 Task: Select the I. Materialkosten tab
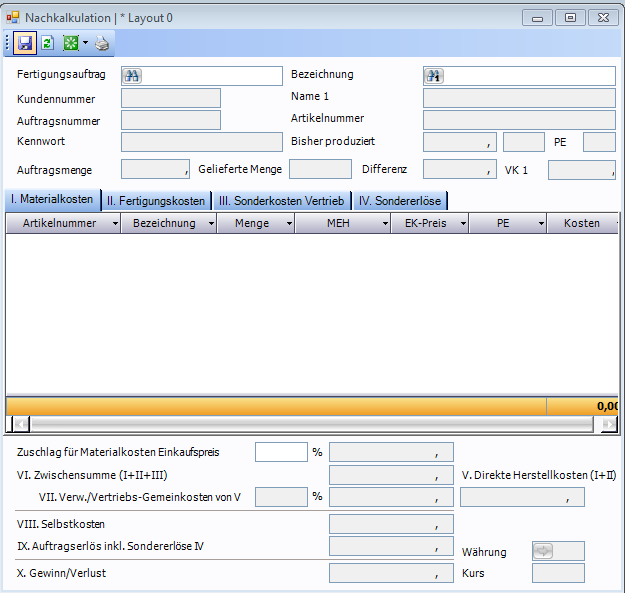pos(51,200)
